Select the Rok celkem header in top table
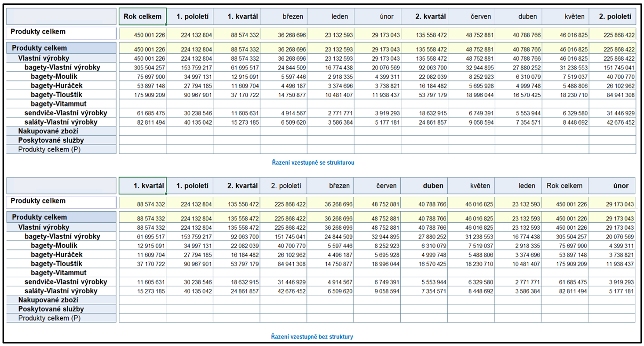 click(x=143, y=17)
